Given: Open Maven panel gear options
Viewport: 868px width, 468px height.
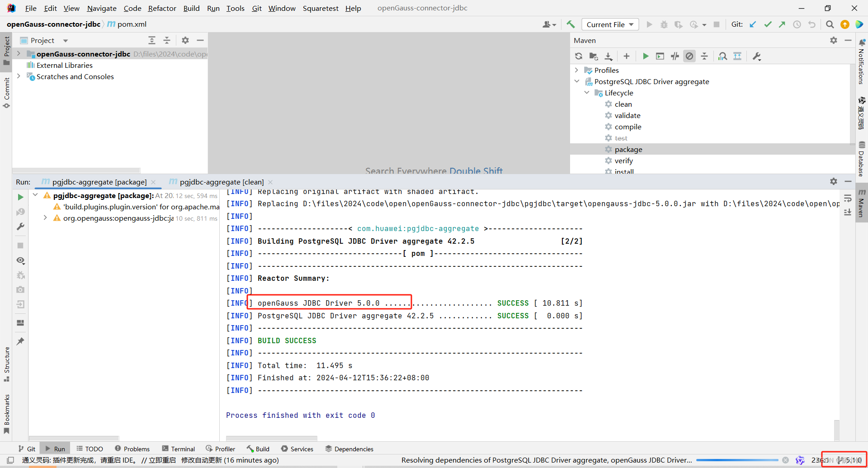Looking at the screenshot, I should pyautogui.click(x=834, y=40).
